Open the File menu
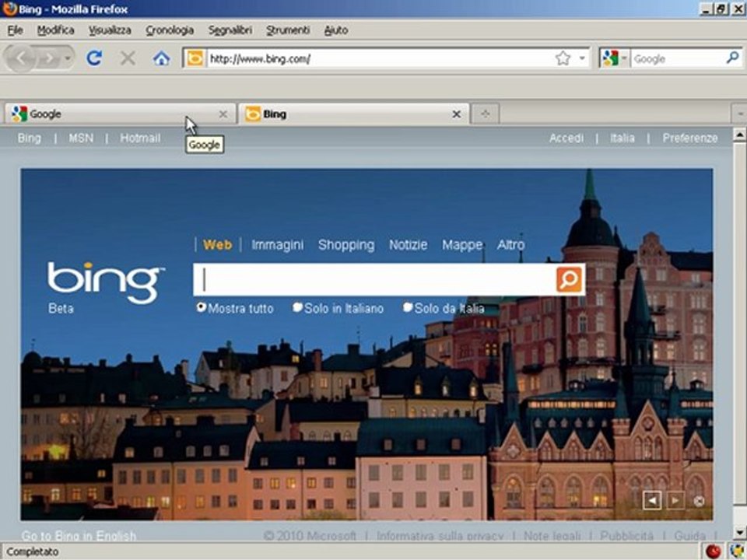The width and height of the screenshot is (747, 560). [x=16, y=30]
